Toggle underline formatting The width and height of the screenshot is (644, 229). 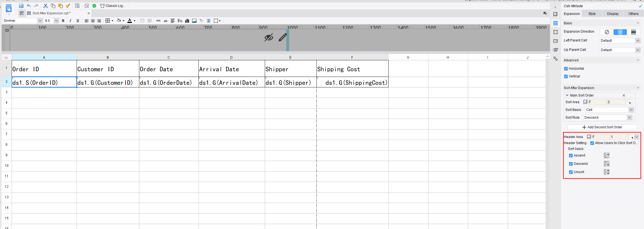(x=78, y=21)
